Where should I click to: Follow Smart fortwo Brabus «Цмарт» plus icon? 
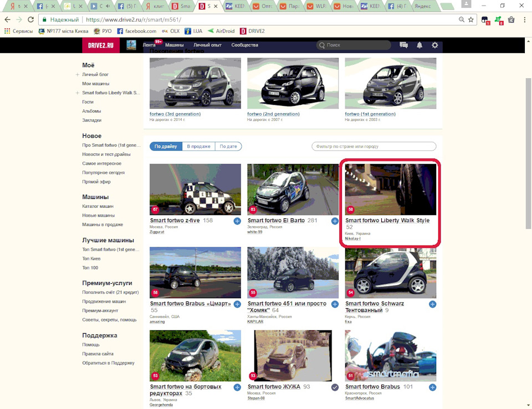[x=237, y=304]
